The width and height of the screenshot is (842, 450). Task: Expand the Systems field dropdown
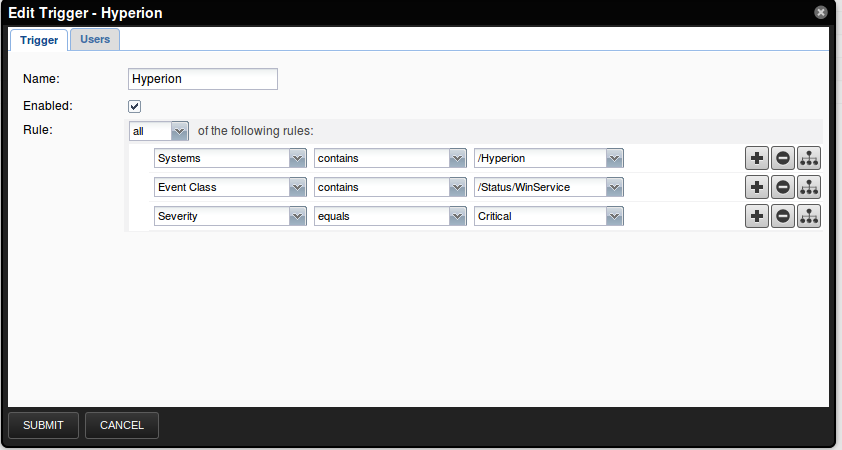click(x=297, y=158)
